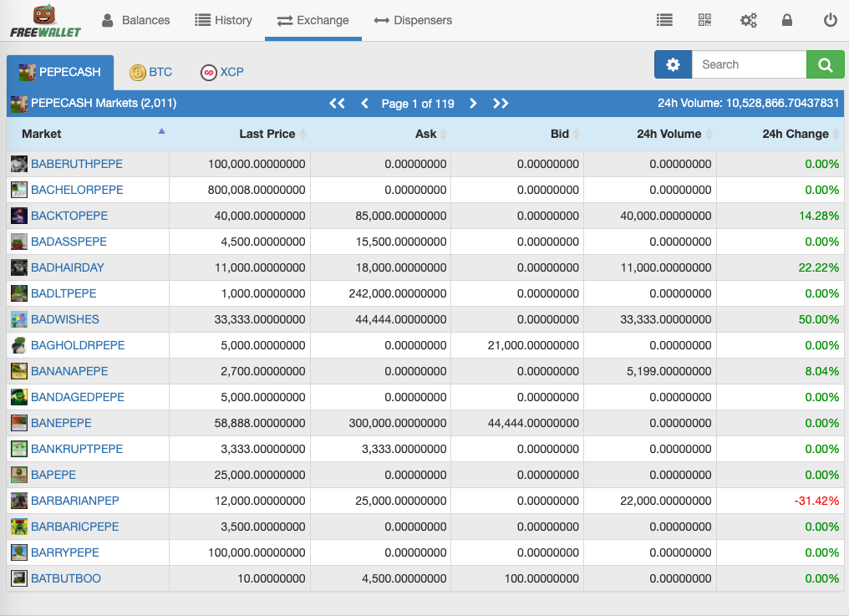Screen dimensions: 849x616
Task: Click the BADWISHES thumbnail icon
Action: [x=19, y=319]
